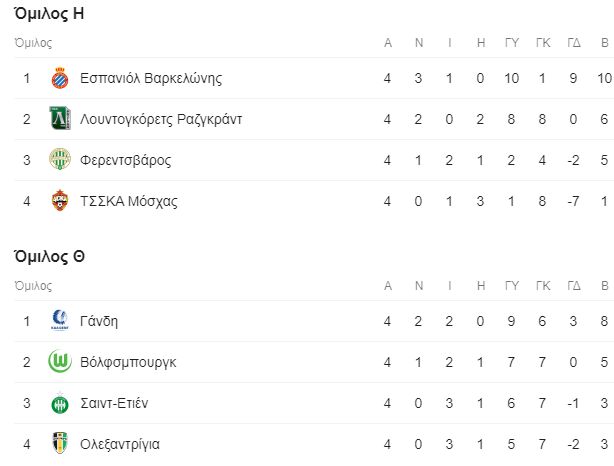Click the ΓΥ column header in Όμιλος Θ
The image size is (614, 466).
pos(512,286)
